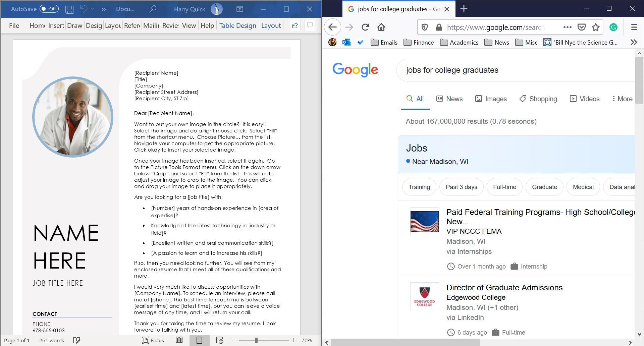Select the Graduate job filter chip
This screenshot has width=644, height=346.
pos(544,187)
